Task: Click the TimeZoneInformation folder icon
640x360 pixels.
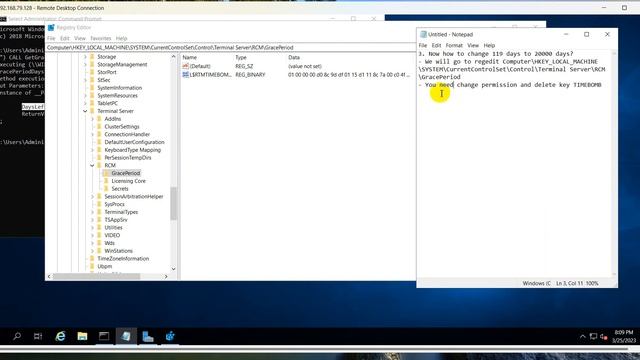Action: (93, 258)
